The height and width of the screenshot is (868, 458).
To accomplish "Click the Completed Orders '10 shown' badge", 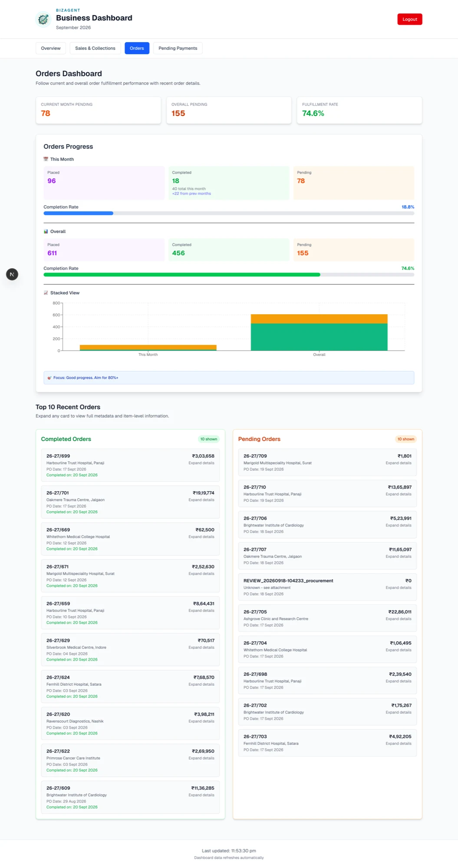I will click(209, 439).
